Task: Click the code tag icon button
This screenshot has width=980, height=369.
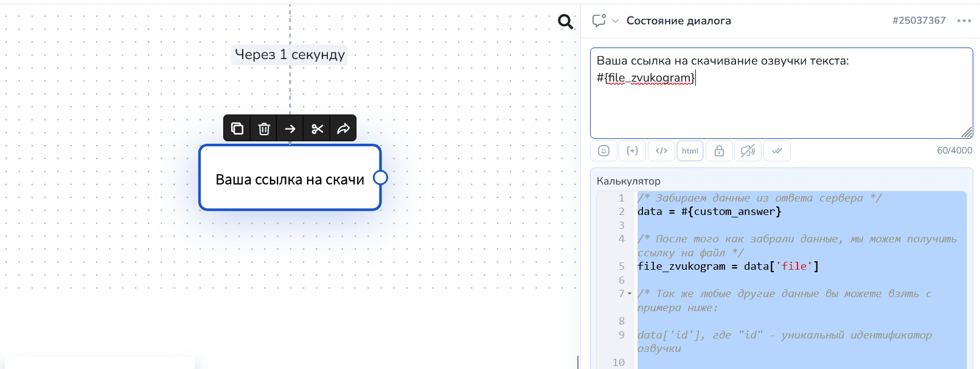Action: [661, 151]
